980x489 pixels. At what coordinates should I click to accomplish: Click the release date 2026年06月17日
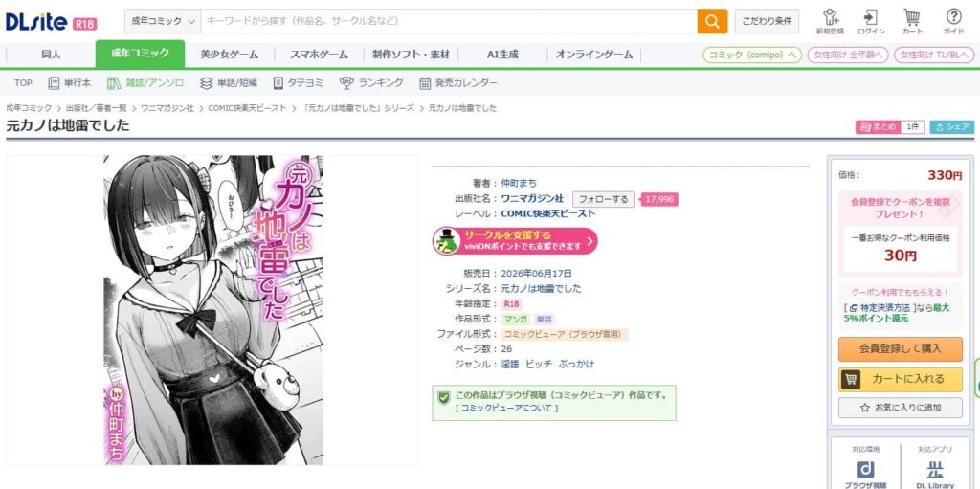click(536, 274)
